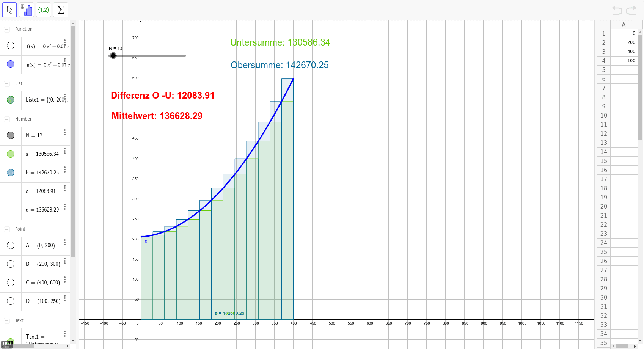Click the N slider track

(147, 55)
